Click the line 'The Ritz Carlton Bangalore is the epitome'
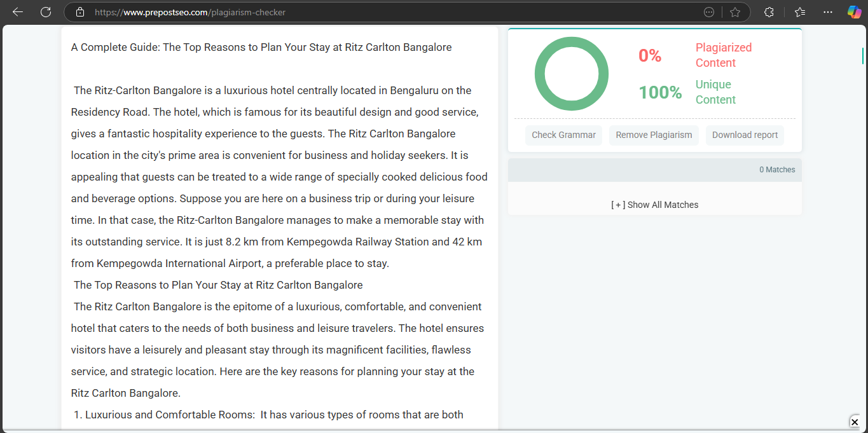Image resolution: width=868 pixels, height=433 pixels. tap(277, 306)
